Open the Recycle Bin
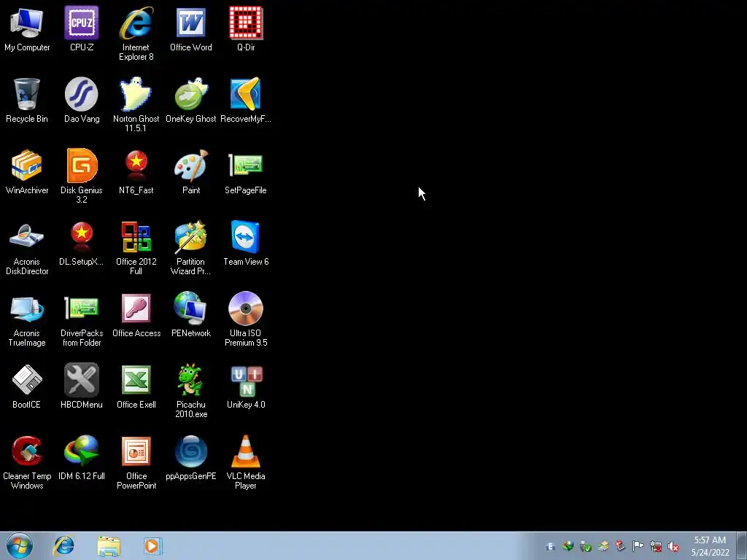Image resolution: width=747 pixels, height=560 pixels. (27, 100)
